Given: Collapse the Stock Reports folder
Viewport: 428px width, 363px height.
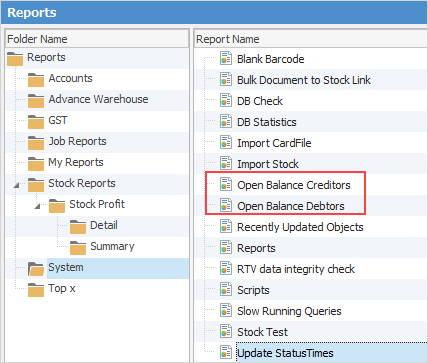Looking at the screenshot, I should (16, 185).
